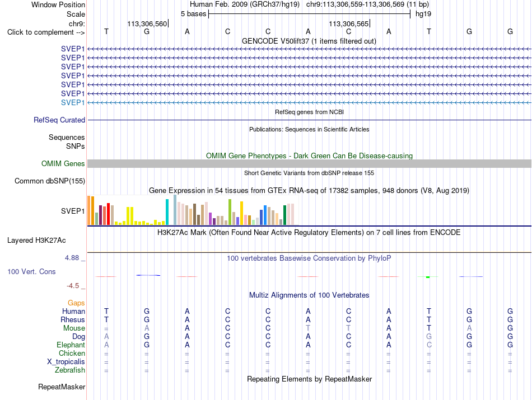Open the GENCODE V50lift37 track title

(309, 41)
